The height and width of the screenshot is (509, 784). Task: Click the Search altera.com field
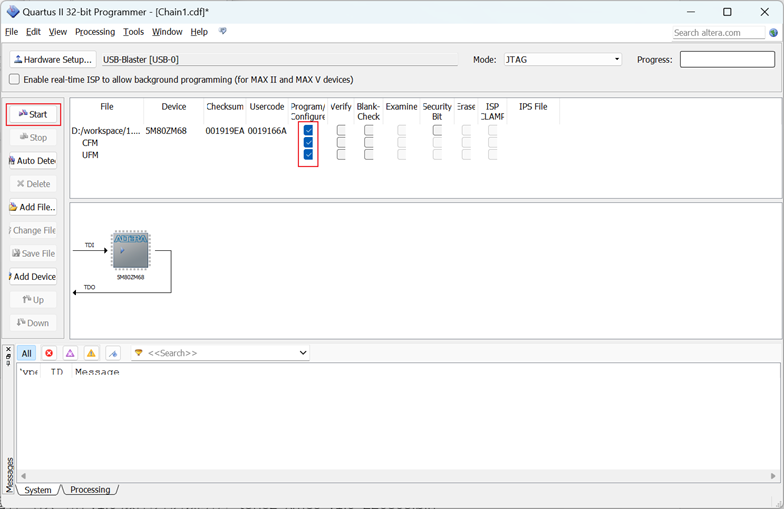pos(718,32)
